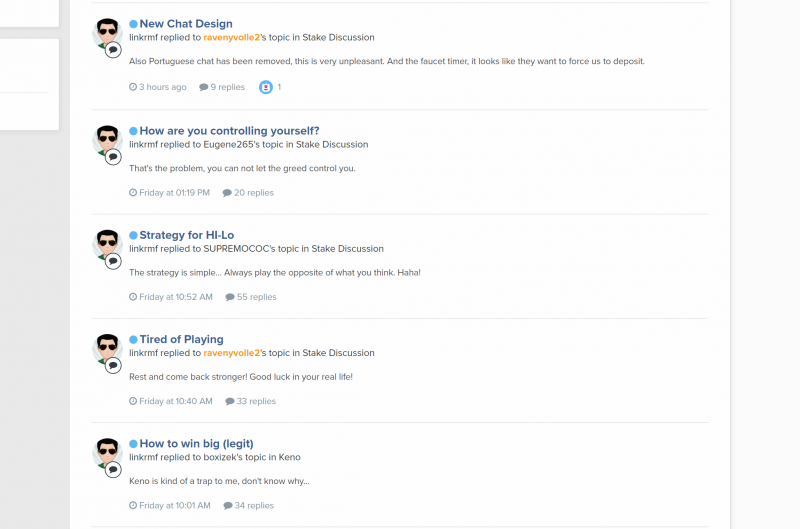Click the reaction count 1 on New Chat Design
Image resolution: width=800 pixels, height=529 pixels.
point(279,87)
